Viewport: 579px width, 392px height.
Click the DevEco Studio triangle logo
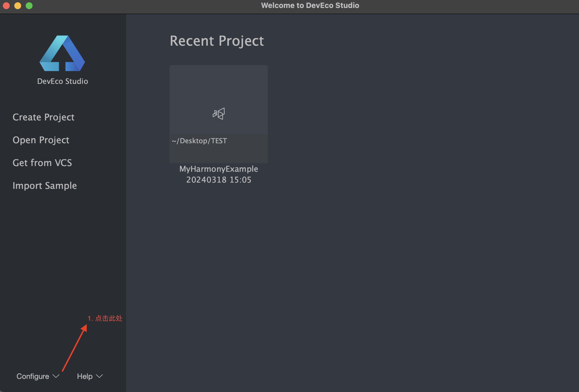(x=62, y=53)
